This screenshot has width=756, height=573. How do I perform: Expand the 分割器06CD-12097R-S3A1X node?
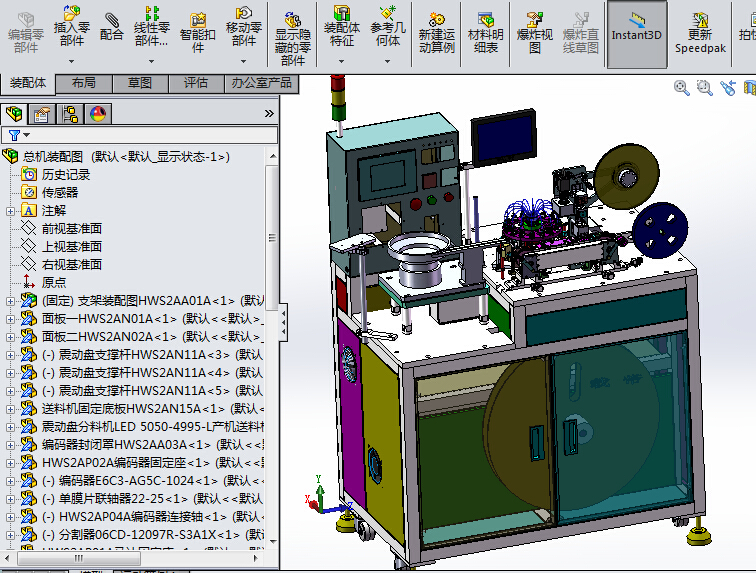pos(10,535)
